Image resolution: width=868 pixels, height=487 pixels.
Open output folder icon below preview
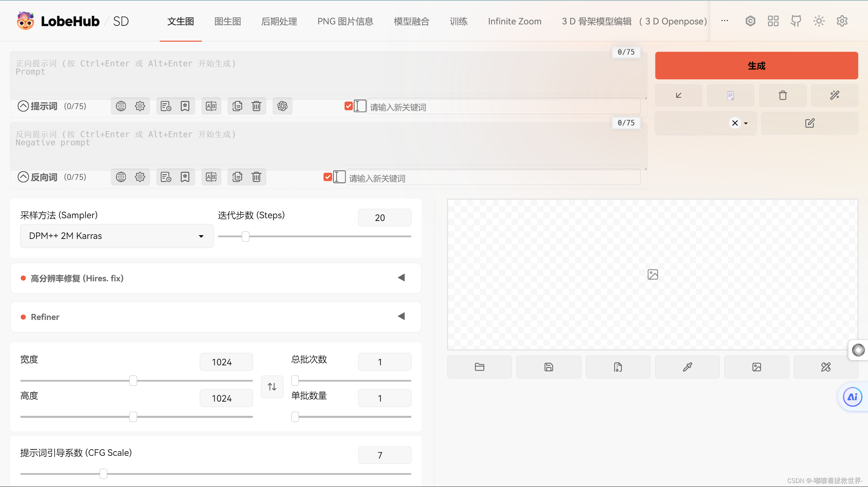point(479,367)
